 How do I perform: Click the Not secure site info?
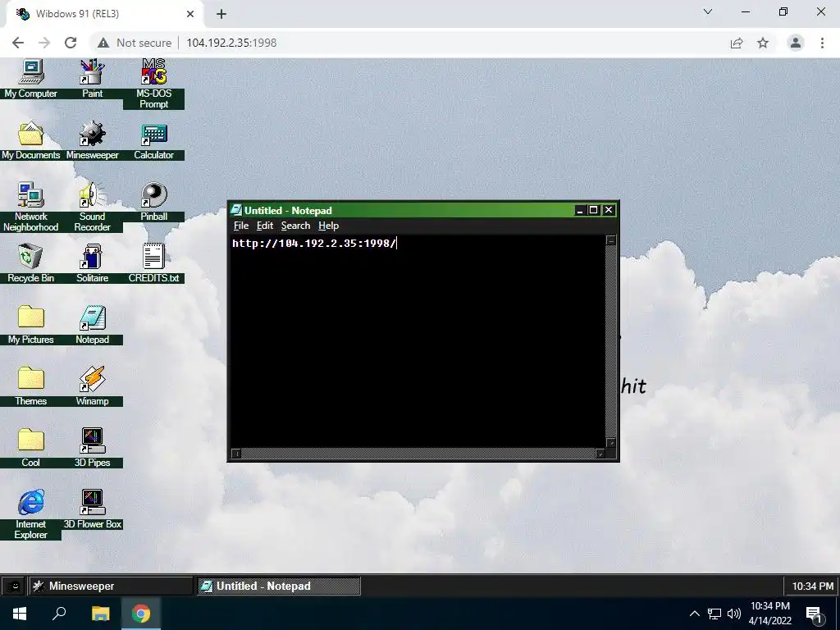[135, 43]
